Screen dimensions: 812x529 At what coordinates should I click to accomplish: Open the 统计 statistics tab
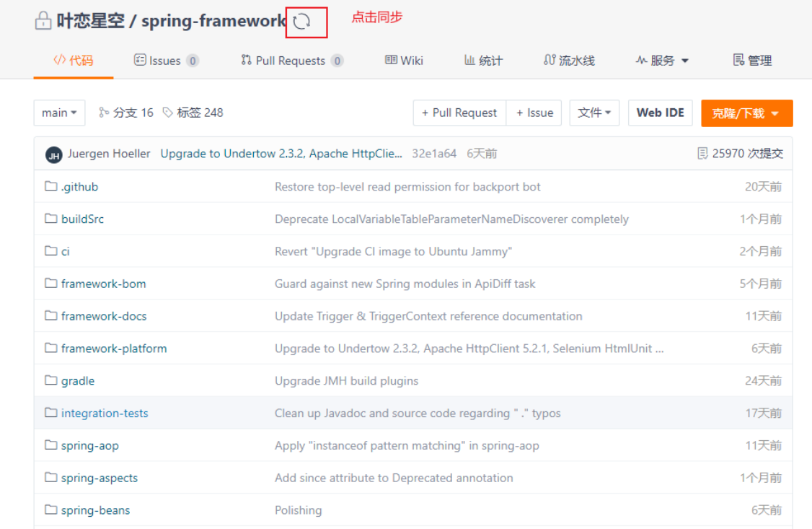point(483,61)
